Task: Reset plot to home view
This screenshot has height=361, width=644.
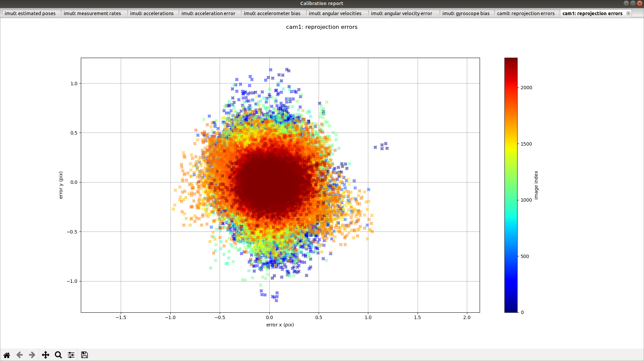Action: point(7,355)
